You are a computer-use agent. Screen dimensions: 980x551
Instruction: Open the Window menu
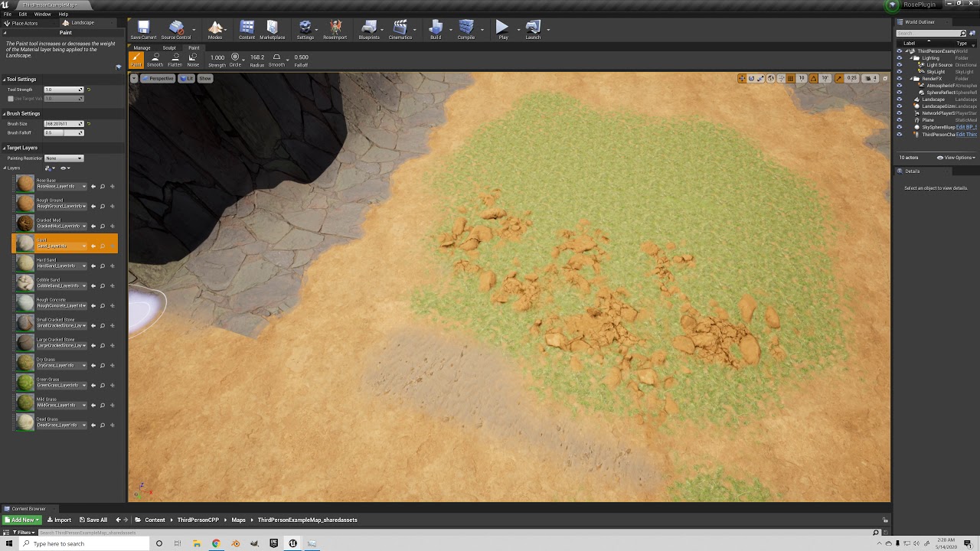43,14
